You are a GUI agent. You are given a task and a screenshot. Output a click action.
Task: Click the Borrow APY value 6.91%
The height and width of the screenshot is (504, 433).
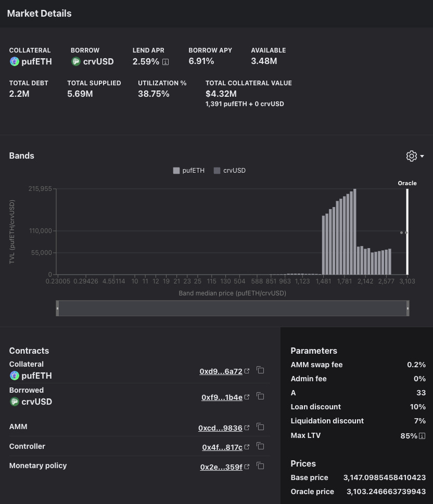click(201, 61)
